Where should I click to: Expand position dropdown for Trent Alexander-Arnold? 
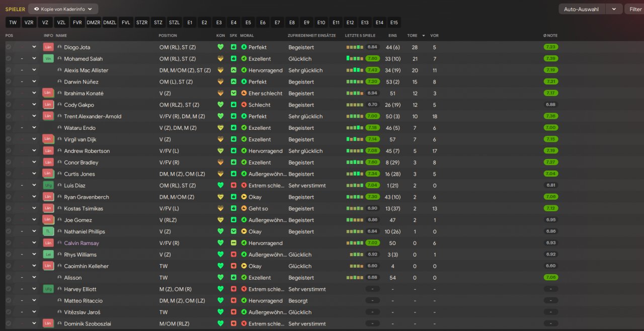(34, 116)
